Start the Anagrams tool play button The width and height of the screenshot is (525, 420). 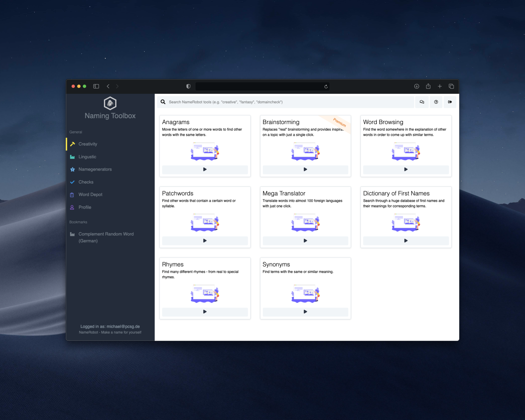tap(205, 170)
